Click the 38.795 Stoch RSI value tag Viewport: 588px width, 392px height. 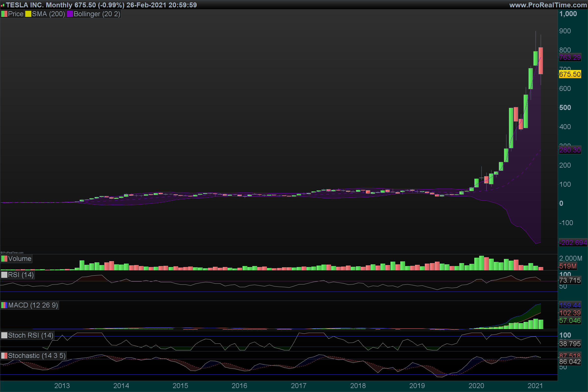[x=570, y=344]
